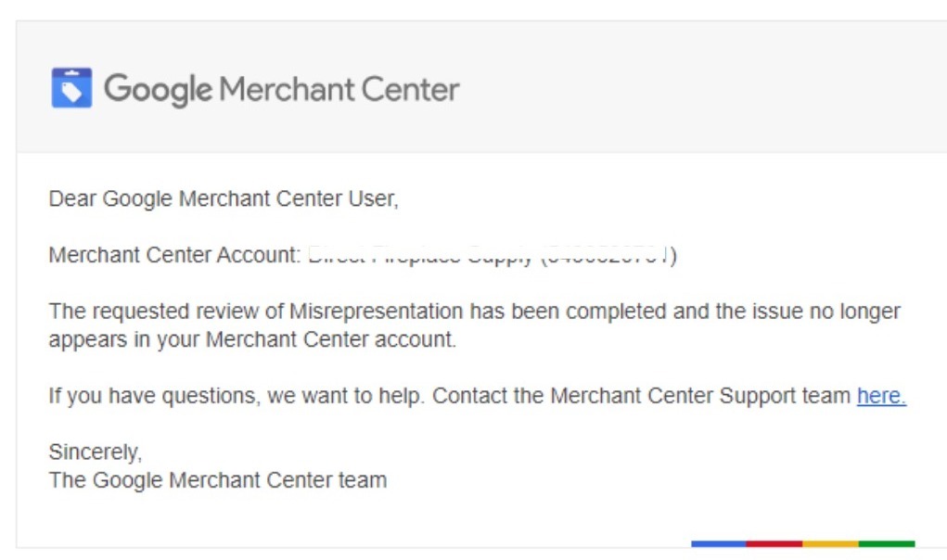Click "Contact the Merchant Center Support team" text
Image resolution: width=947 pixels, height=560 pixels.
click(641, 397)
